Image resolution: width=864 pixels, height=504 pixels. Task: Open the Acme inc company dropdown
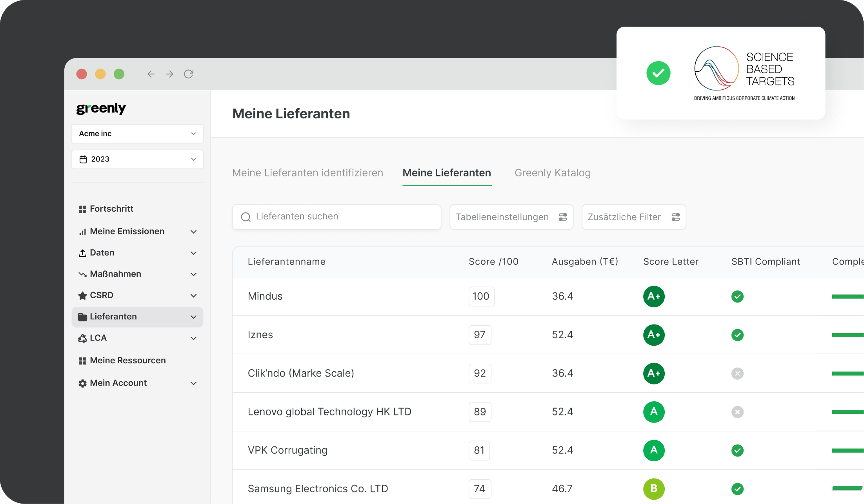(137, 134)
